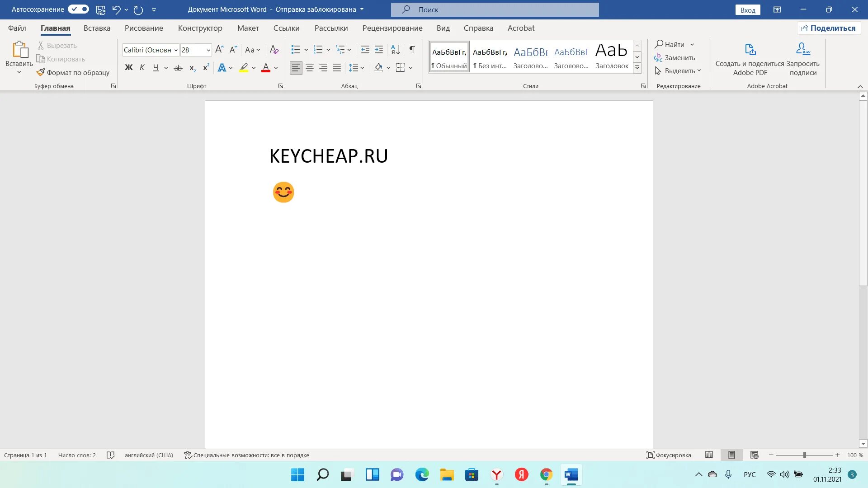The image size is (868, 488).
Task: Open highlight color dropdown arrow
Action: pyautogui.click(x=254, y=68)
